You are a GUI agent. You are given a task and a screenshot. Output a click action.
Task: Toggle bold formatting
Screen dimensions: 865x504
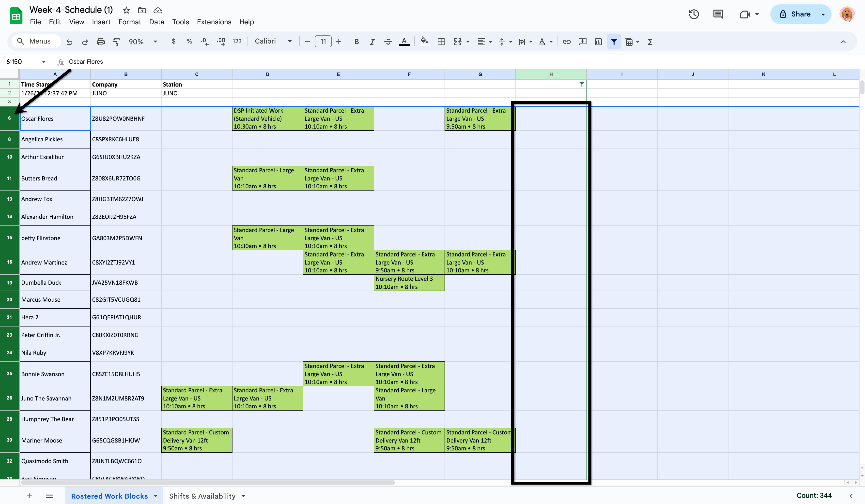[x=356, y=42]
